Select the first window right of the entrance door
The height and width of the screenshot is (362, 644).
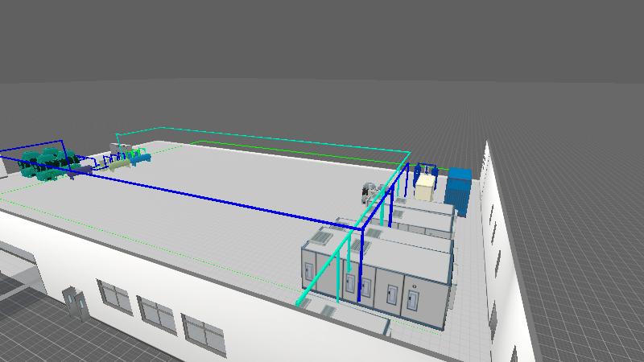tap(115, 296)
